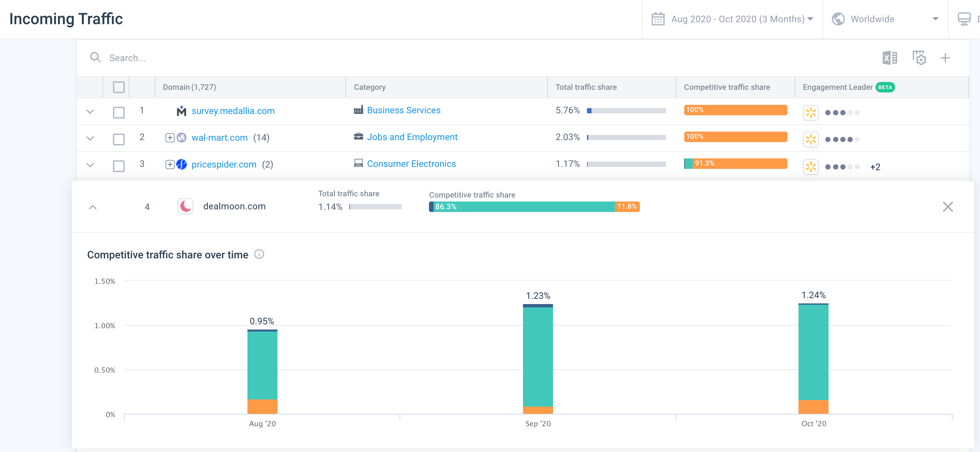Viewport: 980px width, 452px height.
Task: Click the Consumer Electronics laptop icon
Action: 358,163
